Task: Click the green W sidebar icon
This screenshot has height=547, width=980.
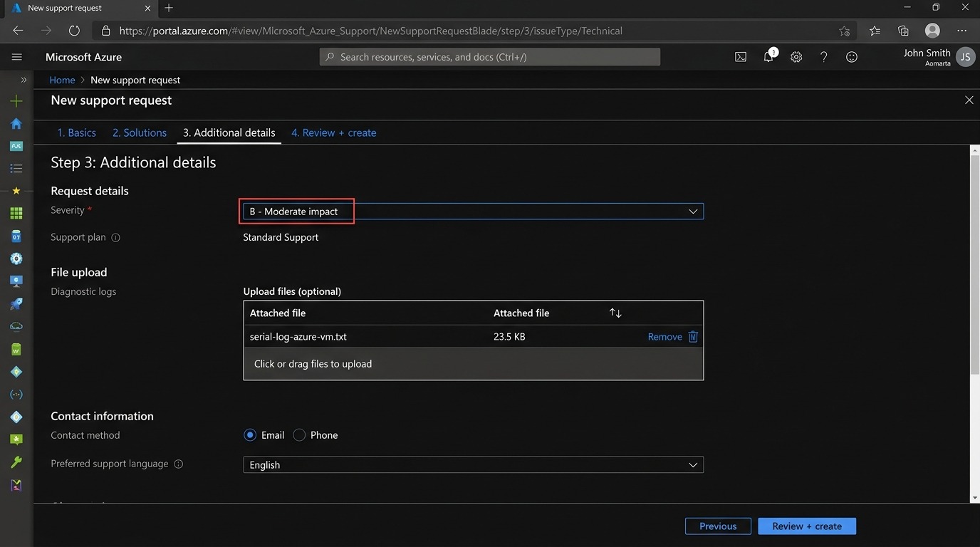Action: point(16,349)
